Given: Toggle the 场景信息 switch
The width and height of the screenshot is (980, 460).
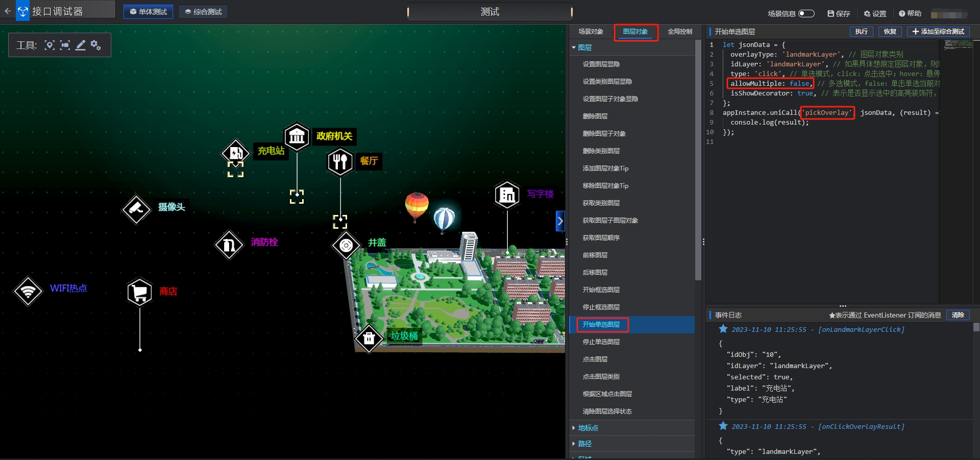Looking at the screenshot, I should 806,13.
